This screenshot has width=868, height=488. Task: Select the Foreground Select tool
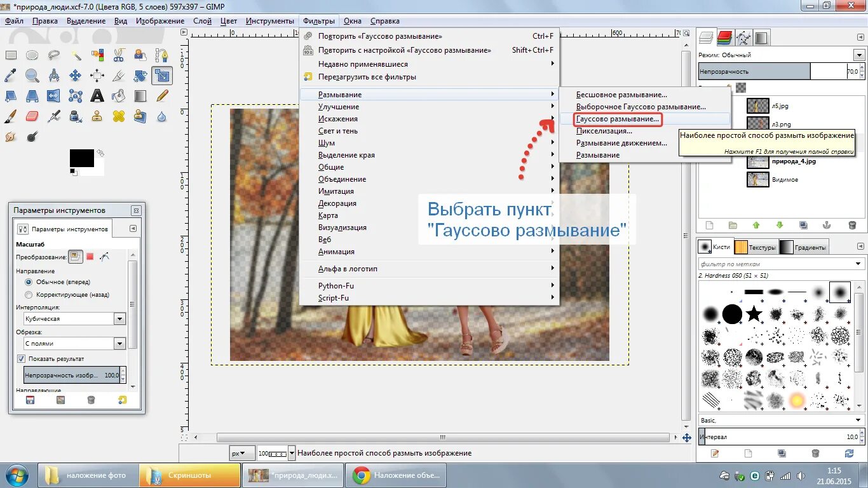(x=140, y=55)
